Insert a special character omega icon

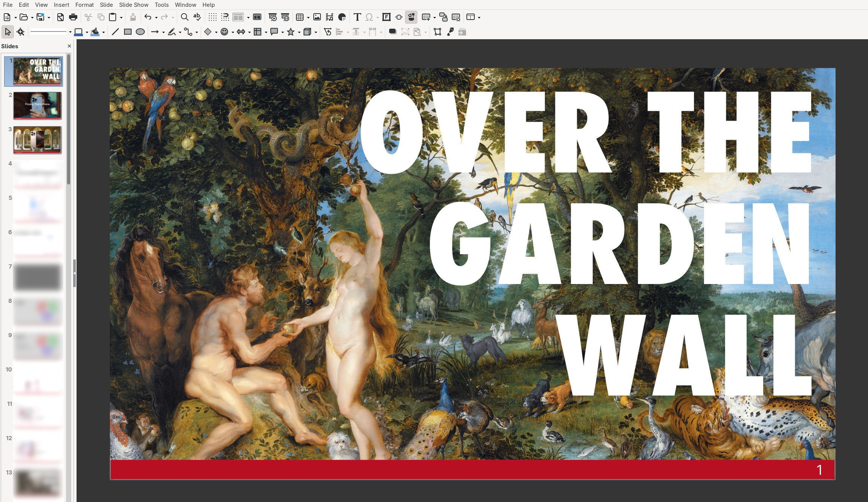click(x=370, y=17)
